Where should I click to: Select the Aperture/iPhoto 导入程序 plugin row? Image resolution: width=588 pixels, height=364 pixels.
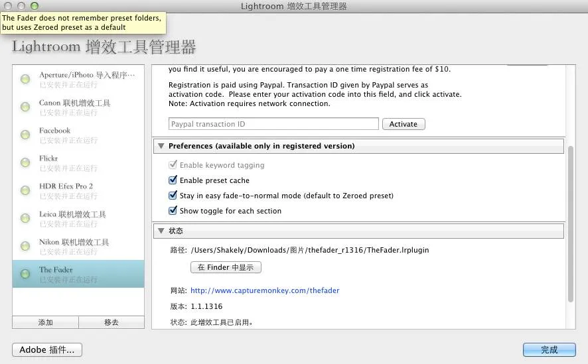[x=78, y=79]
